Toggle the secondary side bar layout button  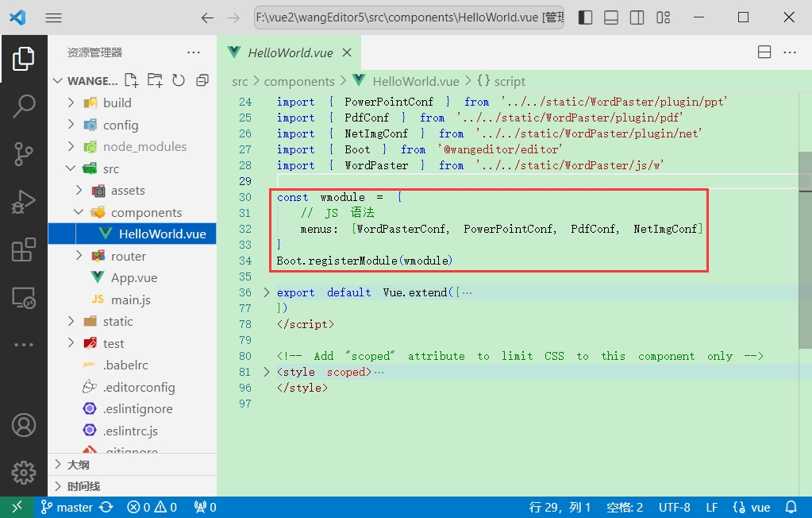click(637, 17)
